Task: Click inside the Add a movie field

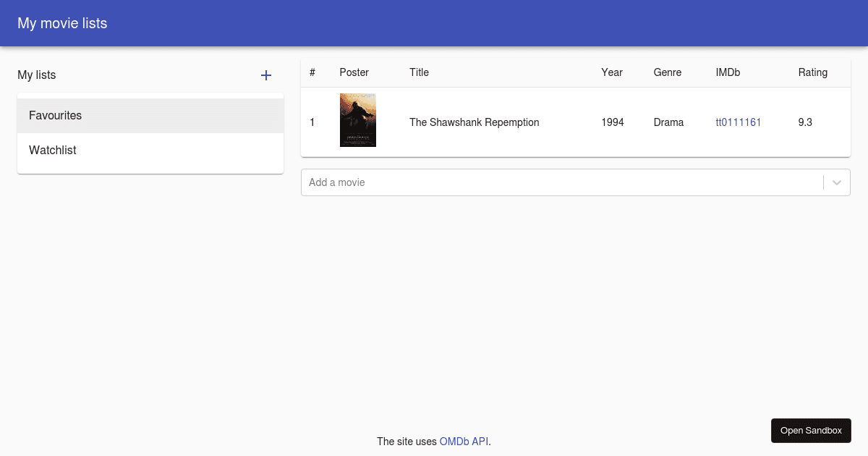Action: [506, 182]
